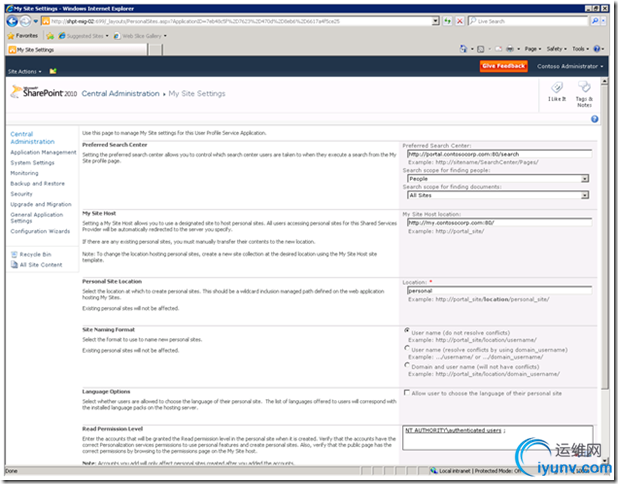The width and height of the screenshot is (618, 484).
Task: Open Application Management in sidebar
Action: click(43, 152)
